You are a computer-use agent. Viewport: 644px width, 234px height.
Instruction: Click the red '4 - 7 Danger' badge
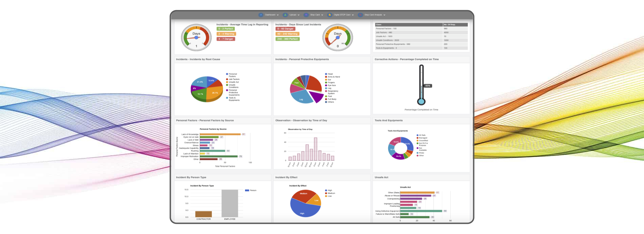point(226,39)
